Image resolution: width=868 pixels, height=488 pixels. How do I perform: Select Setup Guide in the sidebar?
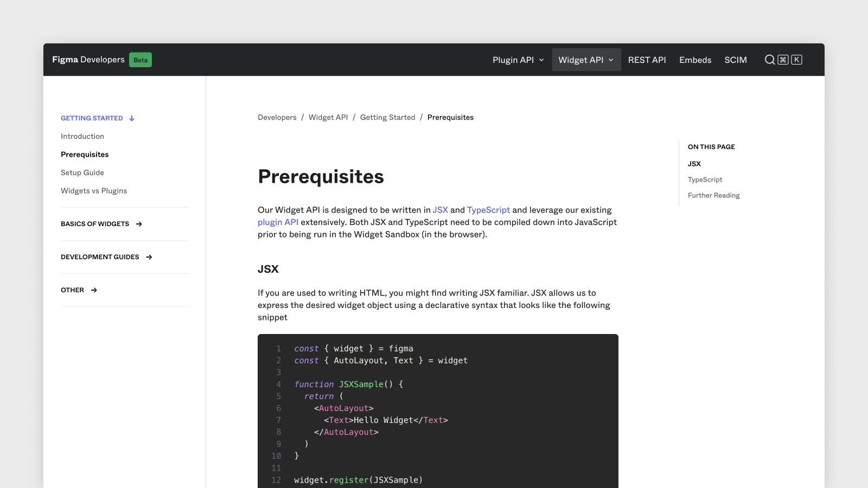(x=82, y=172)
